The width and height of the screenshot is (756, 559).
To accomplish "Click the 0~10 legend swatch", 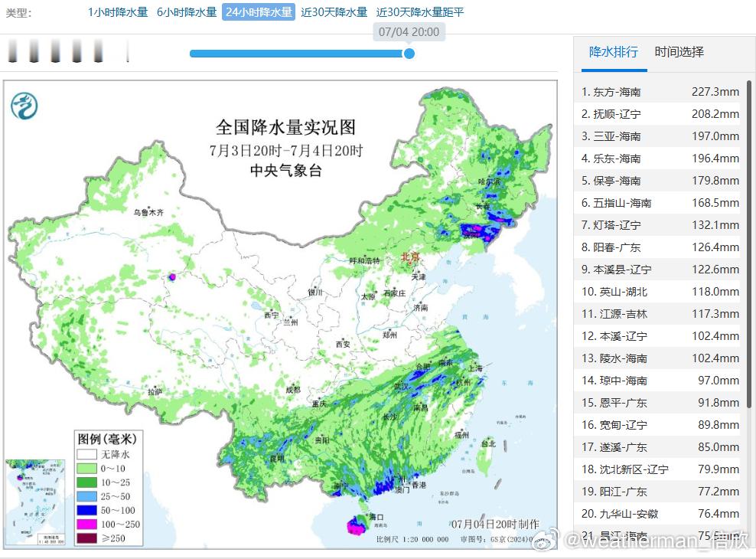I will (x=86, y=469).
